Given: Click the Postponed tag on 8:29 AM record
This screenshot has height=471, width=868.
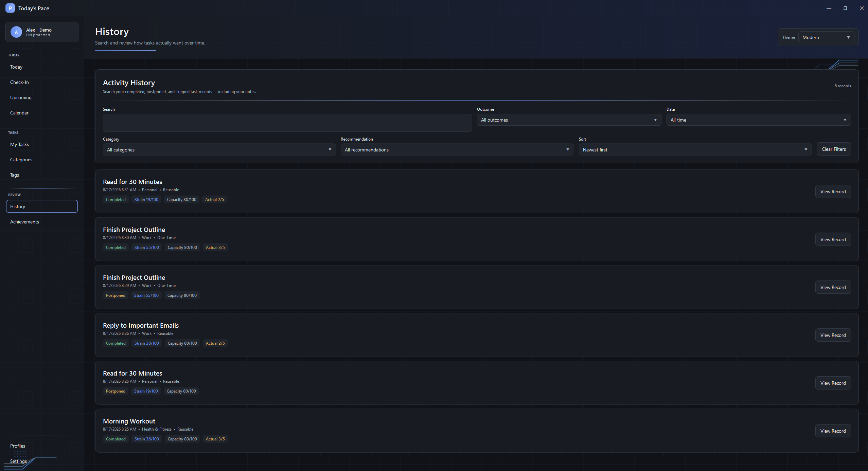Looking at the screenshot, I should tap(116, 295).
